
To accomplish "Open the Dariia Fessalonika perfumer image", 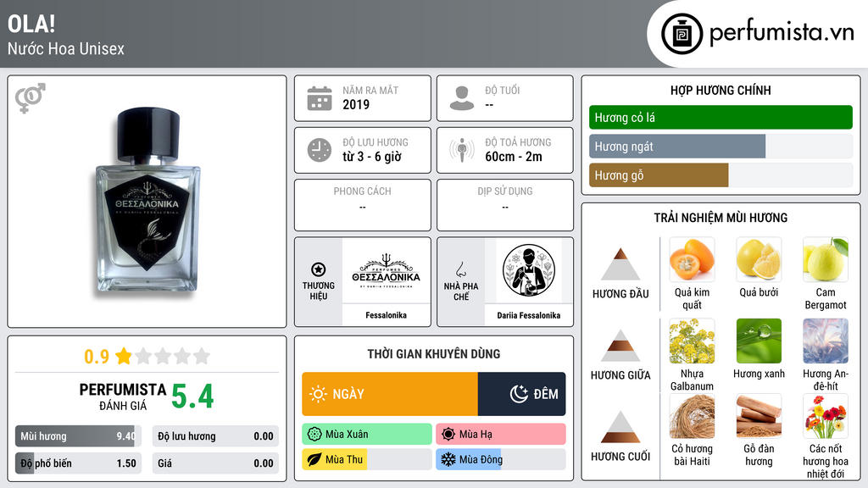I will tap(529, 270).
